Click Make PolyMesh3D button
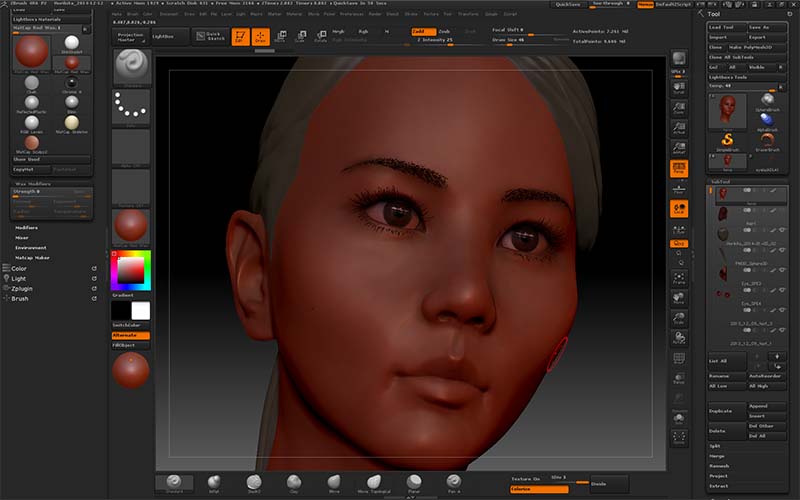This screenshot has width=800, height=500. [x=756, y=47]
